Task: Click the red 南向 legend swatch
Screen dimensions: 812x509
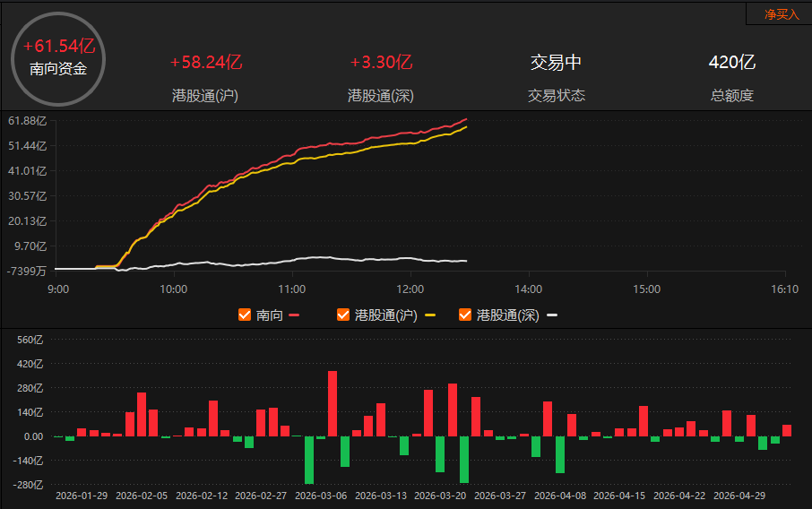Action: point(294,315)
